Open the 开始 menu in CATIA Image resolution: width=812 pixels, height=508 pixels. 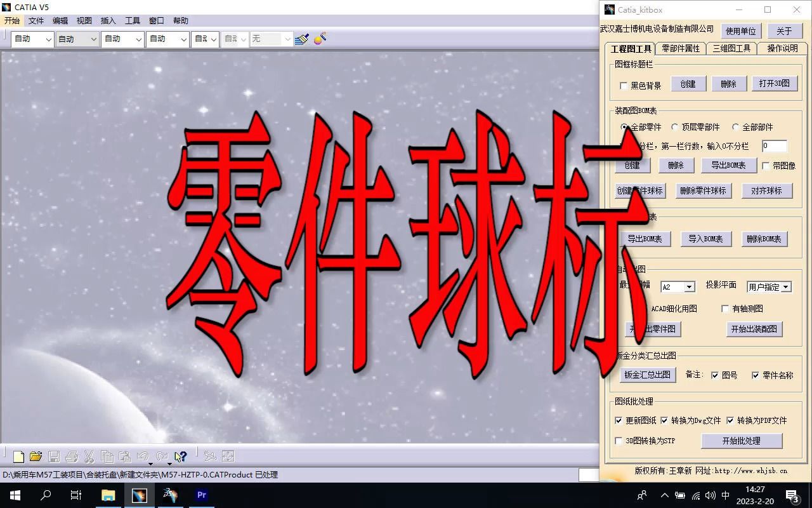click(12, 21)
